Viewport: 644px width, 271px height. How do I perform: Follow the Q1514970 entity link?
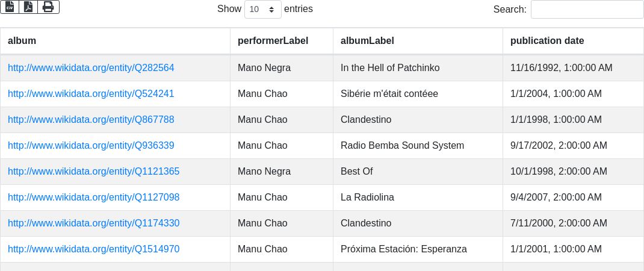tap(93, 249)
